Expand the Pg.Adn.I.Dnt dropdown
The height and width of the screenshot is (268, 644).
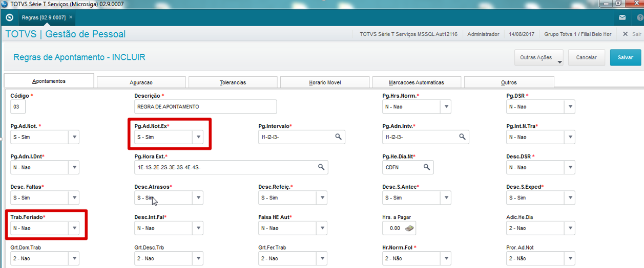[x=74, y=167]
